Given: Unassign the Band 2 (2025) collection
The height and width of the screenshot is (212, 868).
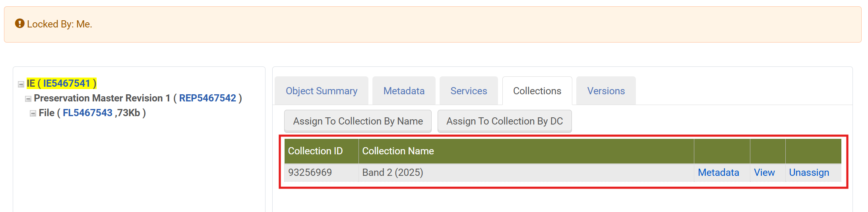Looking at the screenshot, I should pos(809,173).
